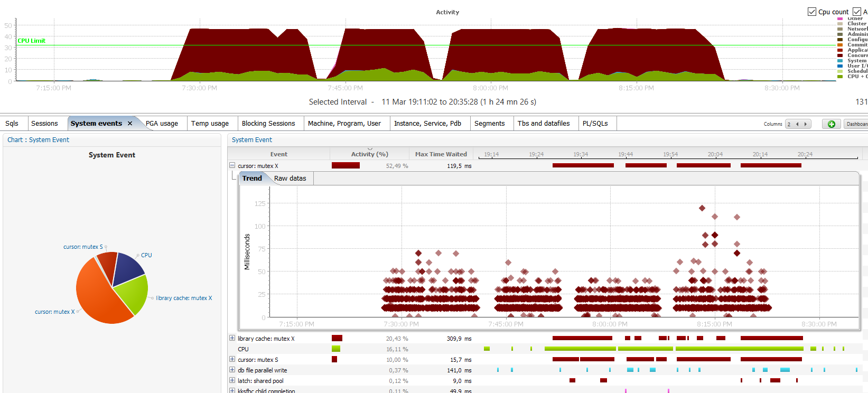Click the red activity bar for cursor: mutex X

(346, 166)
